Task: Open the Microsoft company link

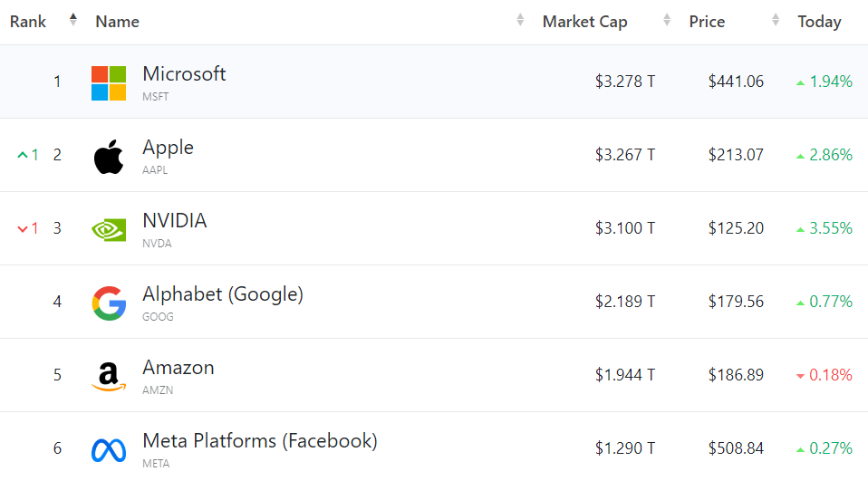Action: pyautogui.click(x=184, y=74)
